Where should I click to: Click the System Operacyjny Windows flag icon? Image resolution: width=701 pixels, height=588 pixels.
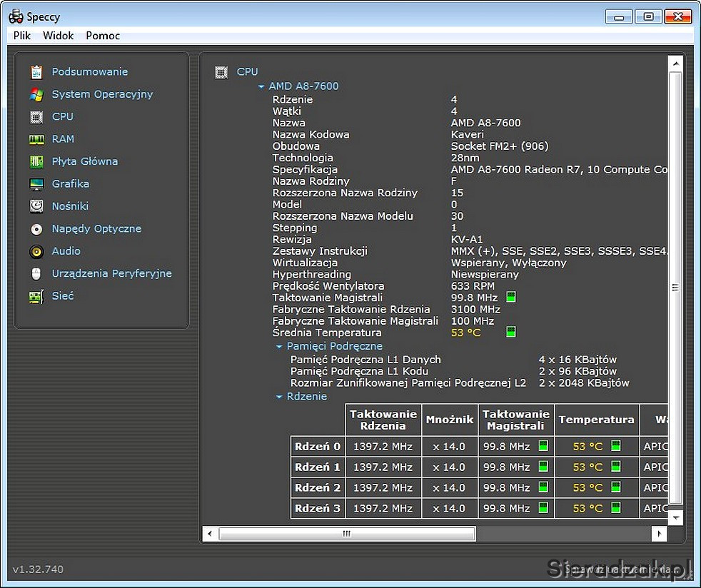tap(36, 94)
